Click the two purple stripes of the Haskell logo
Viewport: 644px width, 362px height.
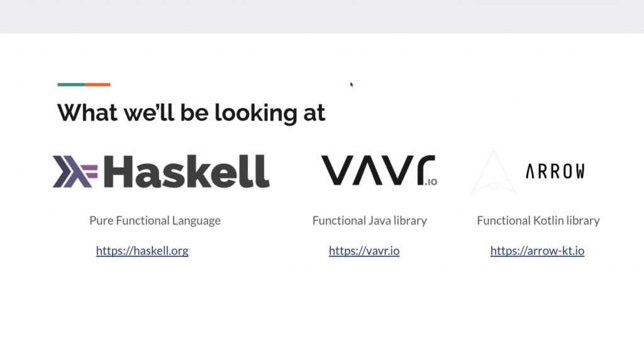pyautogui.click(x=90, y=172)
